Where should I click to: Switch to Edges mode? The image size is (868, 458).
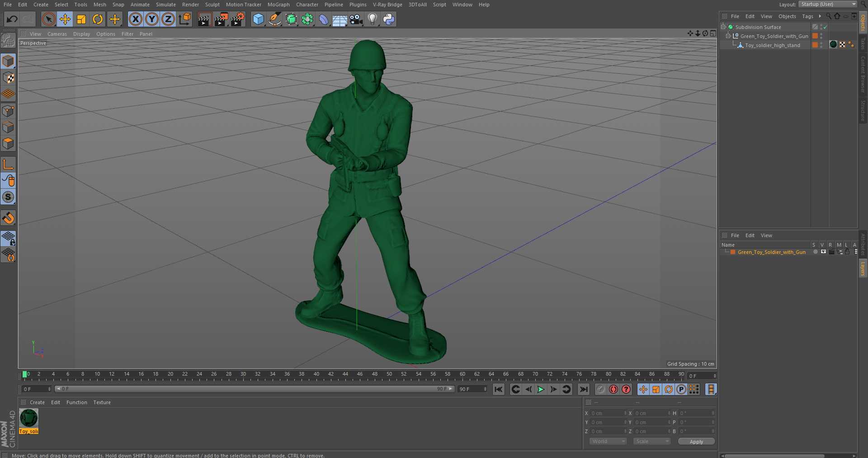(x=8, y=127)
